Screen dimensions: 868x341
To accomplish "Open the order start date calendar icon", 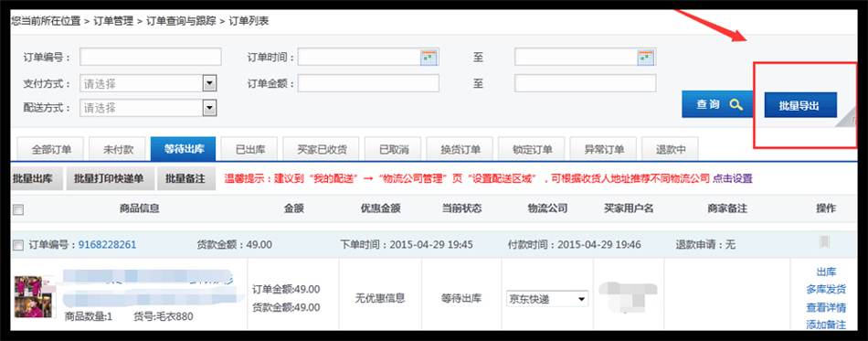I will 429,57.
